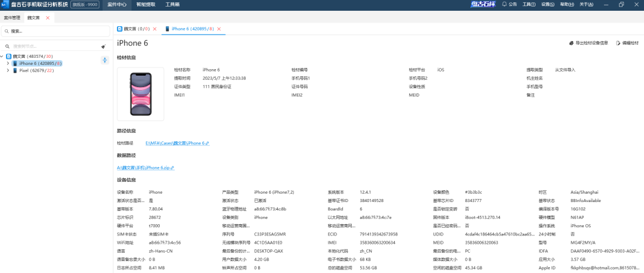Click the broom clear icon next to tree search

pyautogui.click(x=104, y=46)
